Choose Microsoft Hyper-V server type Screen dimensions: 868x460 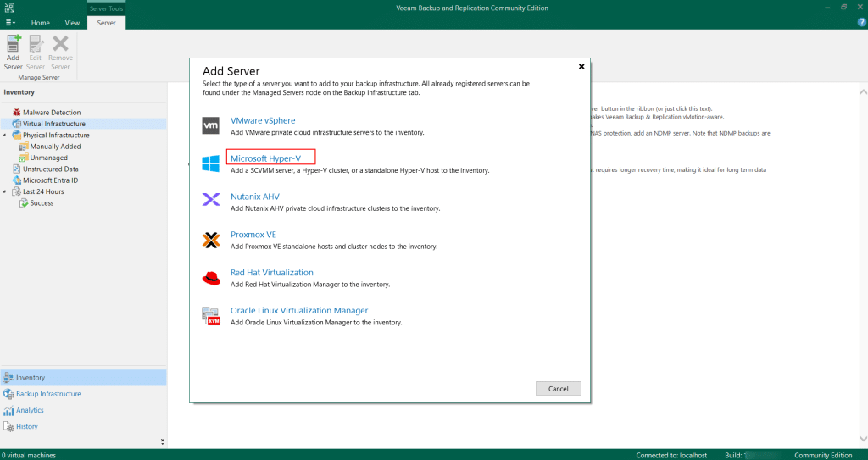click(x=265, y=158)
